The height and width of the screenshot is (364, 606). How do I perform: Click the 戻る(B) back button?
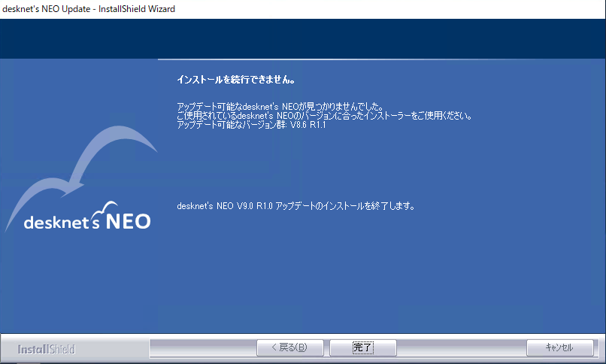coord(290,347)
